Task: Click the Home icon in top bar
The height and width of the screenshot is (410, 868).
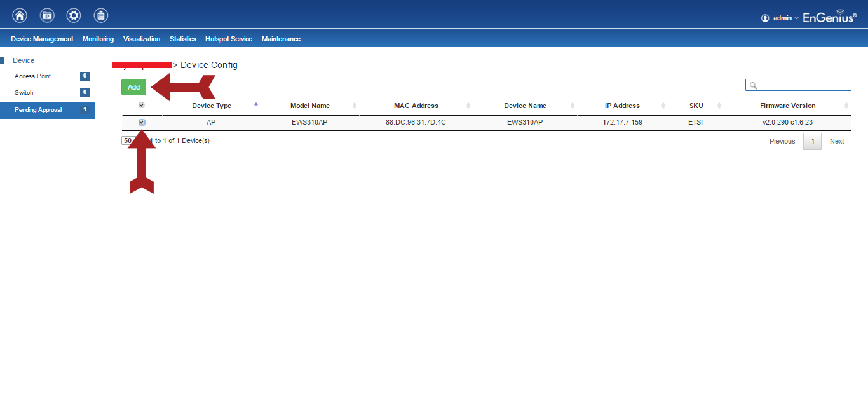Action: tap(20, 15)
